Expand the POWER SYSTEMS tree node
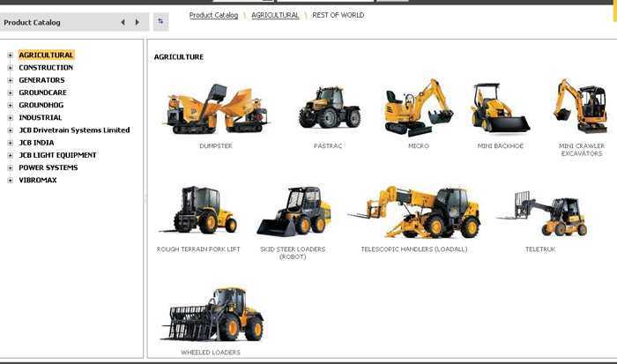Screen dimensions: 617x364 point(11,167)
